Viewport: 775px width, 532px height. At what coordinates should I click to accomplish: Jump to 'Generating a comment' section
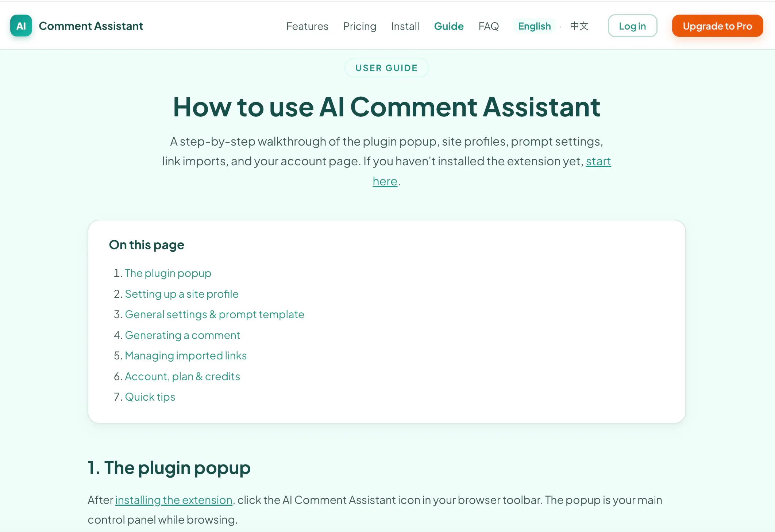pyautogui.click(x=182, y=335)
